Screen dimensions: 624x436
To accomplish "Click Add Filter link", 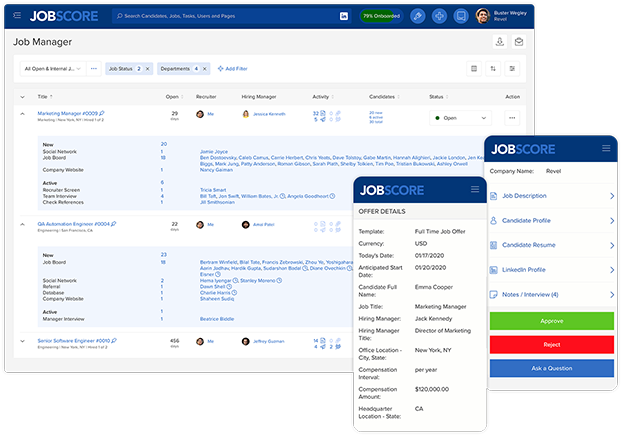I will tap(232, 69).
